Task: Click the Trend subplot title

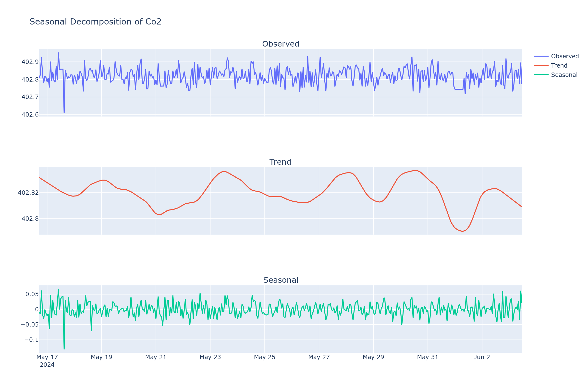Action: coord(280,162)
